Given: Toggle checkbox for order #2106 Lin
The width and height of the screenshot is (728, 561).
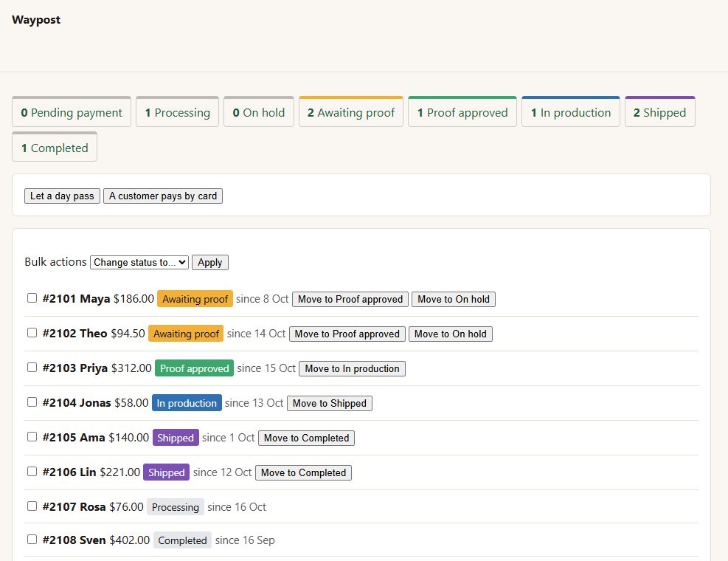Looking at the screenshot, I should tap(32, 471).
